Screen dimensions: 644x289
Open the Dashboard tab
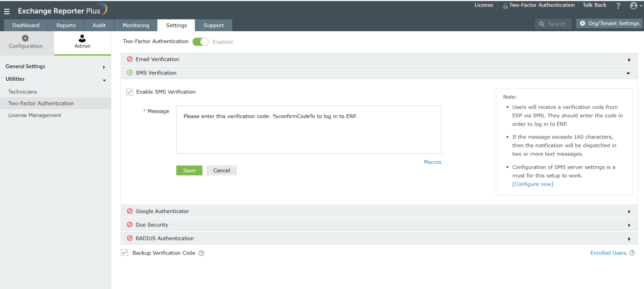pyautogui.click(x=26, y=25)
